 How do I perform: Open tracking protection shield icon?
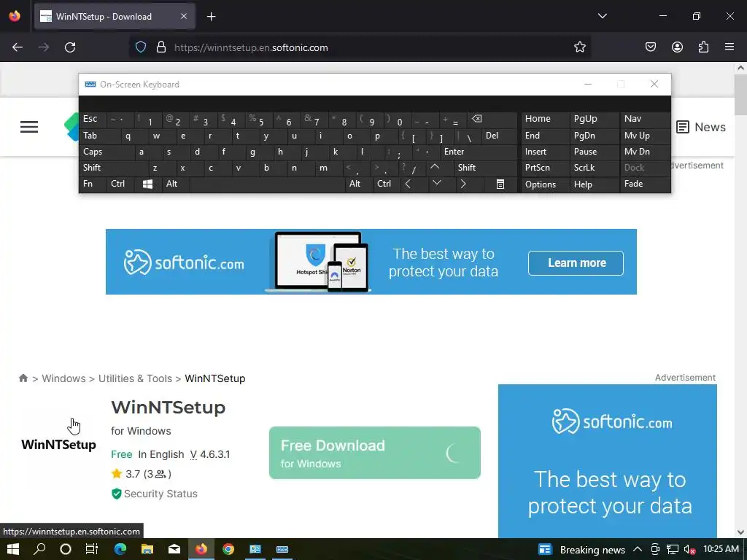pyautogui.click(x=141, y=47)
